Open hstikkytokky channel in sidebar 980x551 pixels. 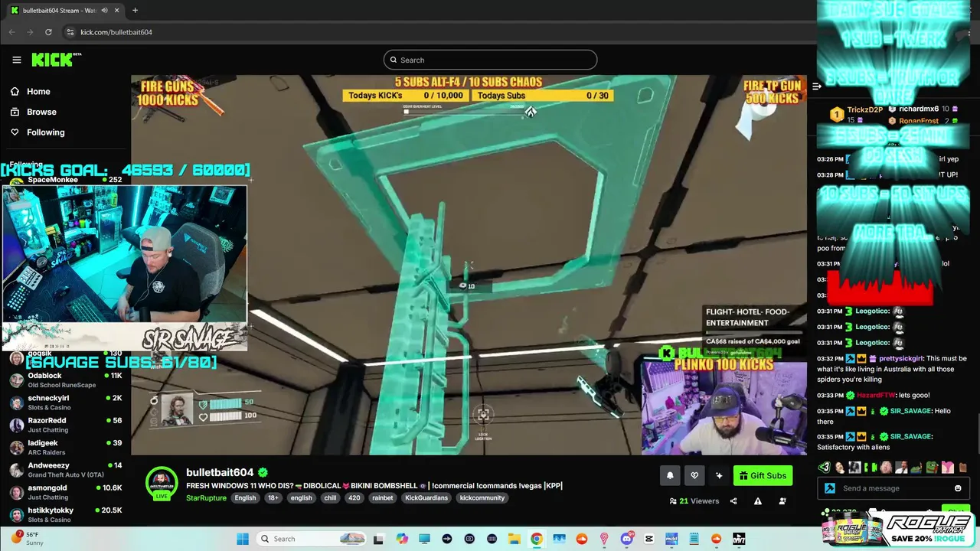(65, 514)
